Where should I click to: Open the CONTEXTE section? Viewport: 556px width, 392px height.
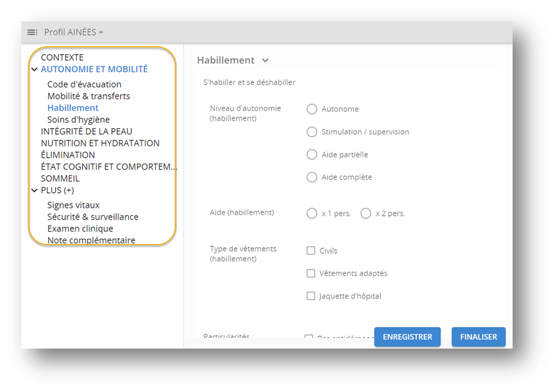pyautogui.click(x=62, y=57)
